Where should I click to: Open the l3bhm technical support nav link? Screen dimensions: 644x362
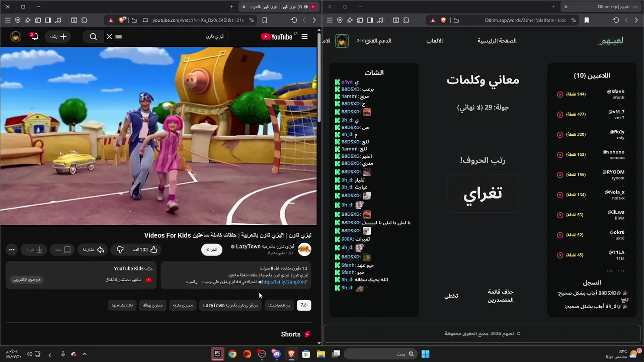[378, 41]
